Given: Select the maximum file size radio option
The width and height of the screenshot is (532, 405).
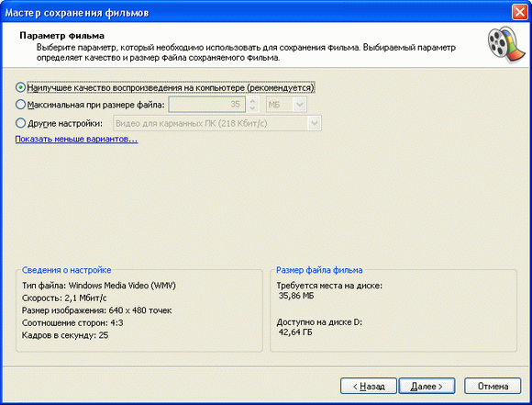Looking at the screenshot, I should click(x=90, y=105).
